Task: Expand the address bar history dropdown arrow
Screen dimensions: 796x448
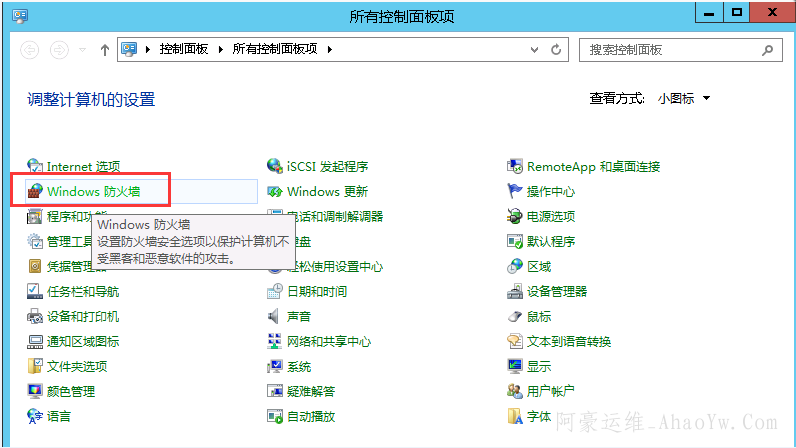Action: [x=534, y=49]
